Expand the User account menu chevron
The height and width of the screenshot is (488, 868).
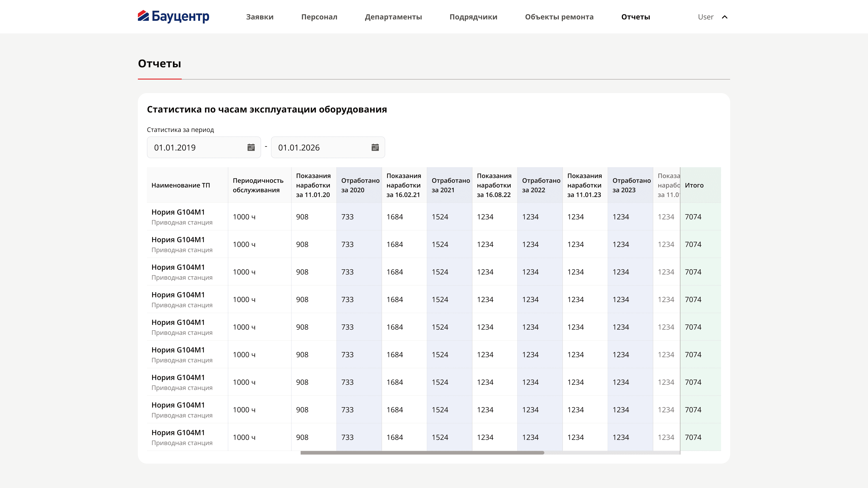point(725,17)
